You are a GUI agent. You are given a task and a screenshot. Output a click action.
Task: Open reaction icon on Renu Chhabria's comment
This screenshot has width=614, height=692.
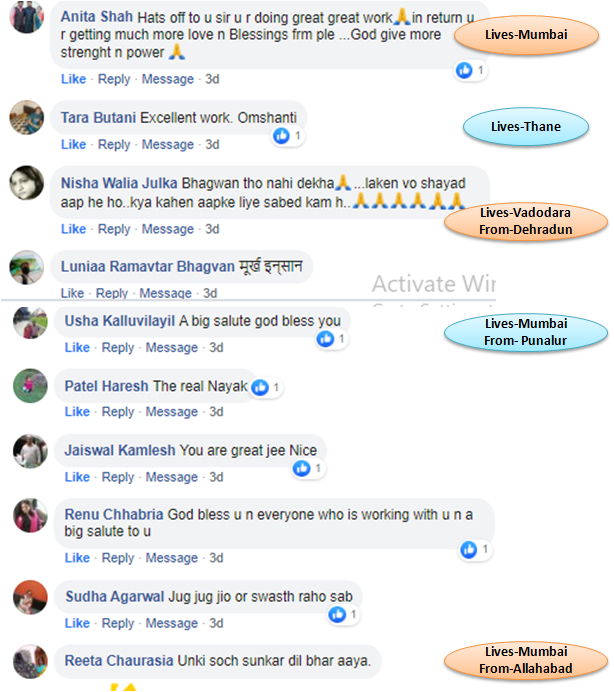(x=469, y=549)
